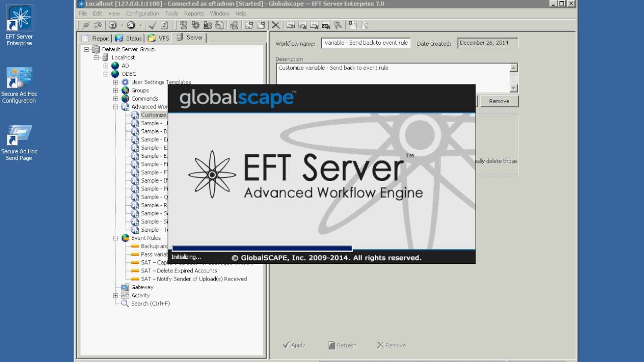The width and height of the screenshot is (644, 362).
Task: Collapse the Advanced Workflows node
Action: click(x=116, y=107)
